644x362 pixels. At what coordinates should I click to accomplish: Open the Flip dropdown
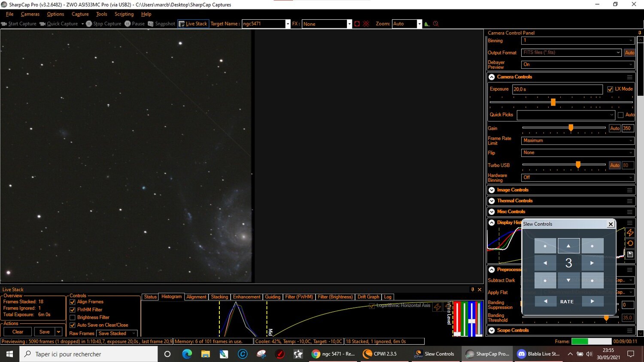tap(577, 152)
